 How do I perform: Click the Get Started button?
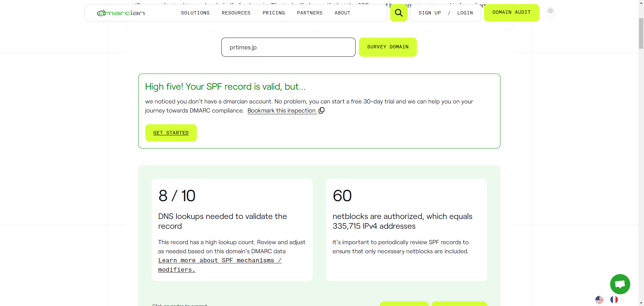171,133
